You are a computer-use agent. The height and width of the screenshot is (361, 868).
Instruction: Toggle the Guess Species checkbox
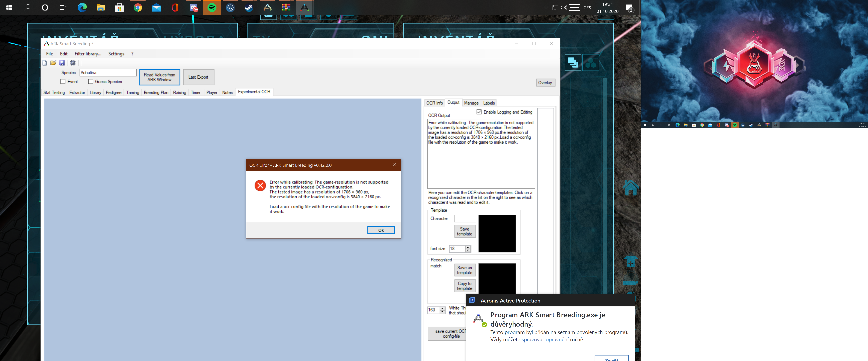91,82
